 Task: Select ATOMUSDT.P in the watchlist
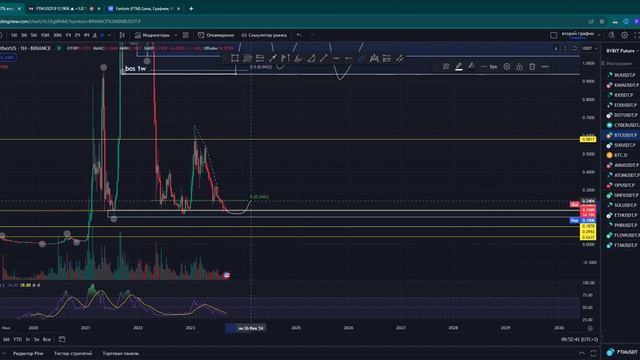coord(621,175)
